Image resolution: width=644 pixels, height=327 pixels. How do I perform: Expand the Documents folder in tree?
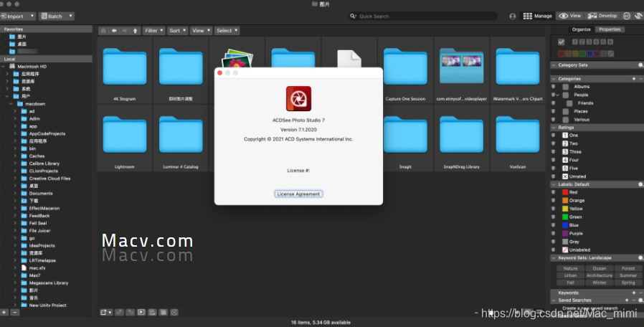[15, 194]
